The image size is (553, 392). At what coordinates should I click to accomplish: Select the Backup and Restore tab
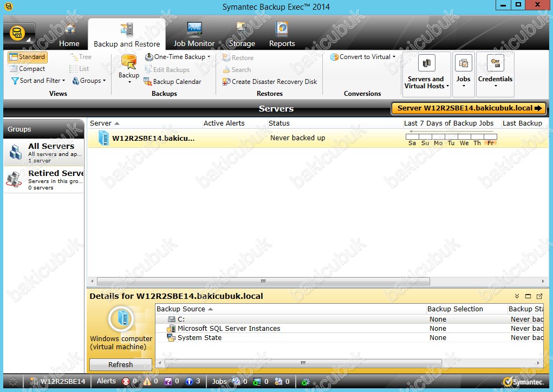[x=127, y=35]
